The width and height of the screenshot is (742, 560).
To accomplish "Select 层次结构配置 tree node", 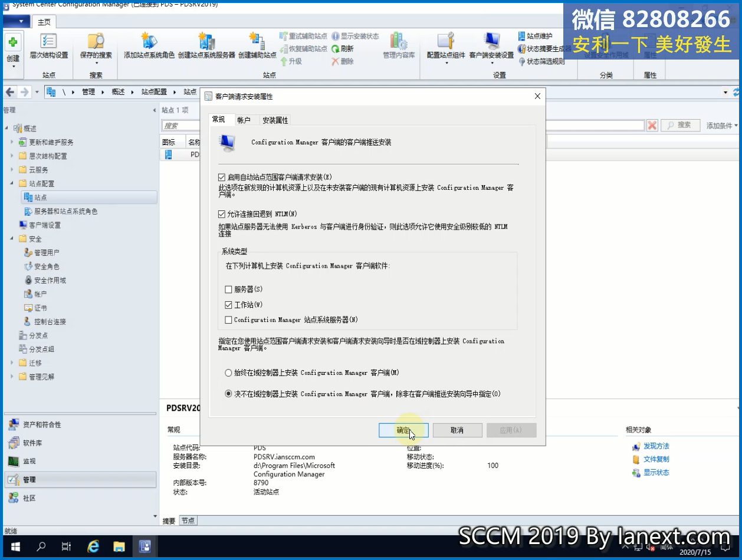I will point(43,156).
